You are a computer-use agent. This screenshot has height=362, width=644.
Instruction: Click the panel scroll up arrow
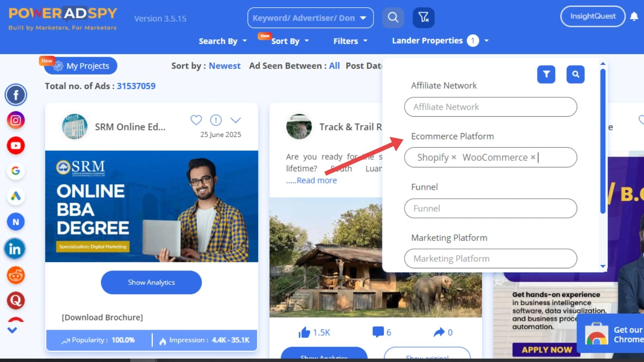(x=603, y=64)
